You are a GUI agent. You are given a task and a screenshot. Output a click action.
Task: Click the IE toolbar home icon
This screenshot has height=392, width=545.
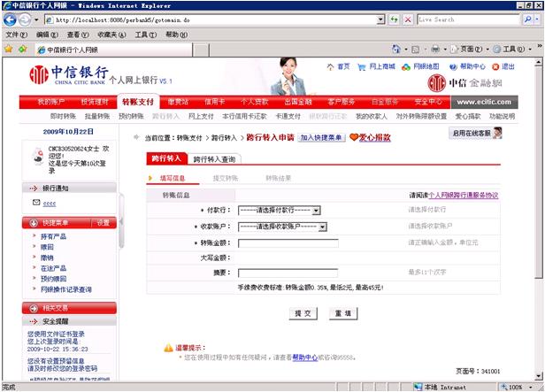(x=395, y=49)
